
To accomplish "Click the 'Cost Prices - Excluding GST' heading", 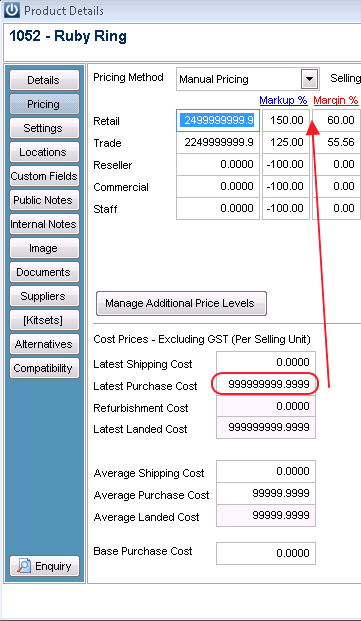I will pos(202,340).
